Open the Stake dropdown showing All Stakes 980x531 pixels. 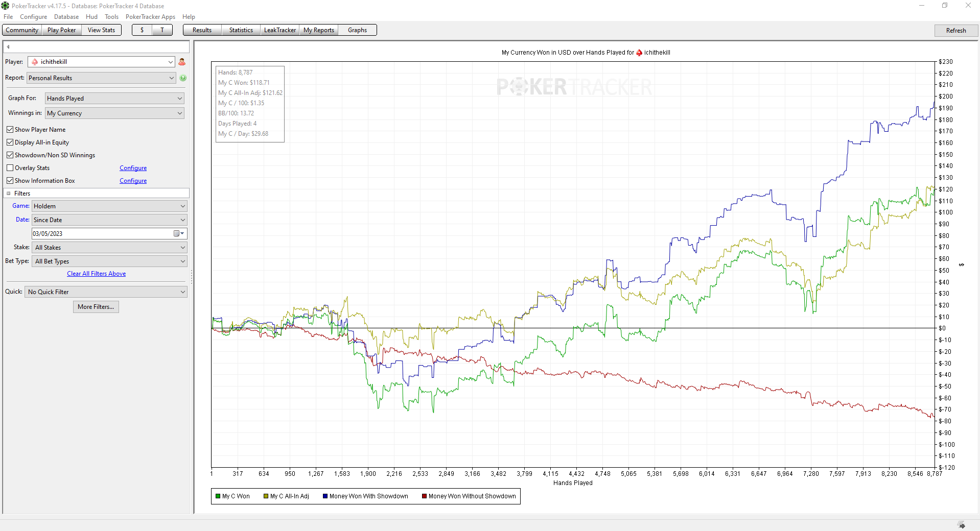pos(109,248)
